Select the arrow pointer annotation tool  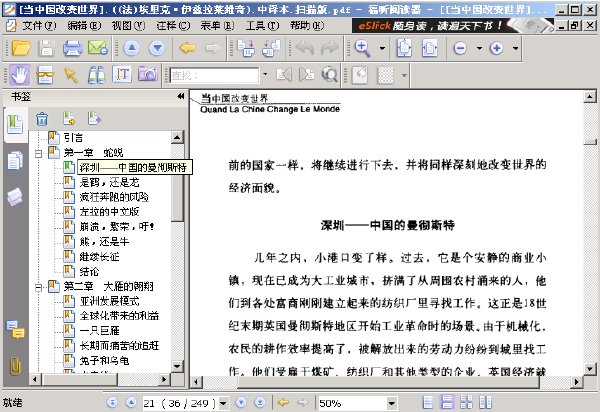71,75
